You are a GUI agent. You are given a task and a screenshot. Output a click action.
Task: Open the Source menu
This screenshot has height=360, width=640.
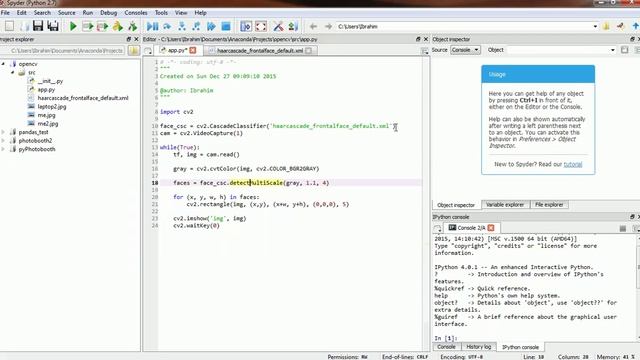click(x=67, y=13)
